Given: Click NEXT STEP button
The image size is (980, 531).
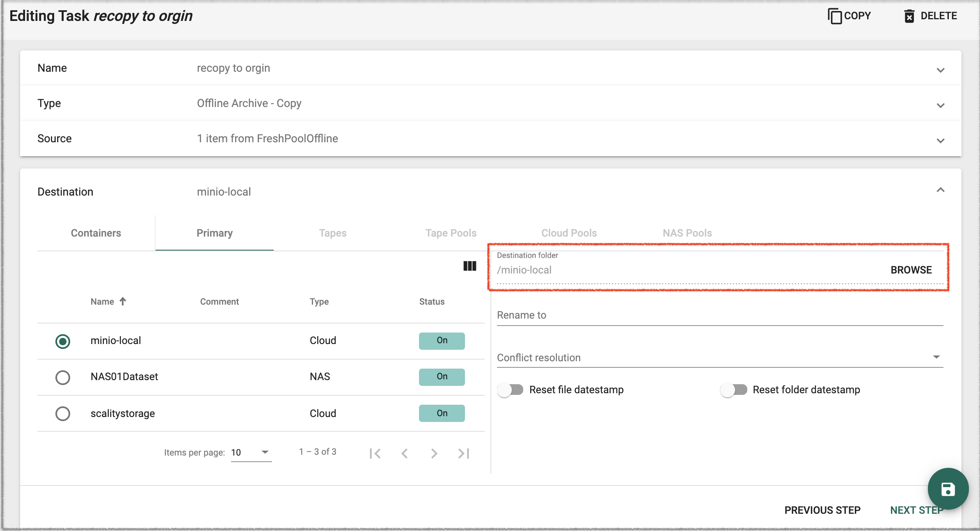Looking at the screenshot, I should pos(917,510).
